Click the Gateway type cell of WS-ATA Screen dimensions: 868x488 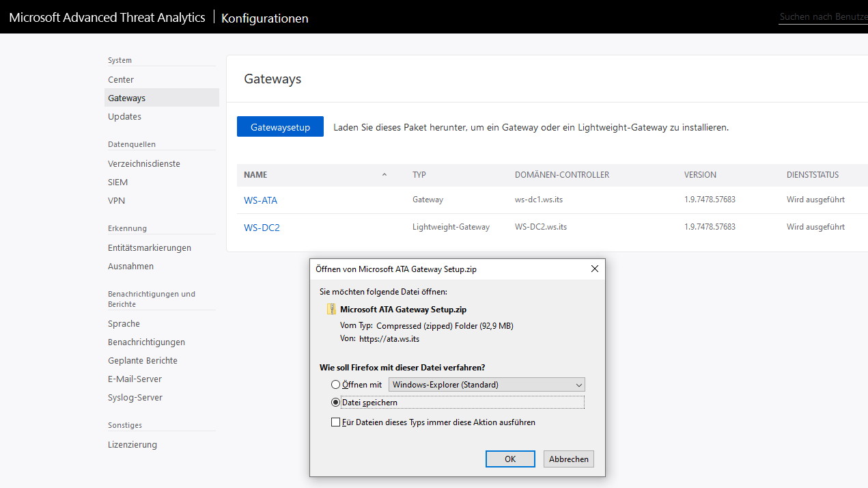(428, 200)
